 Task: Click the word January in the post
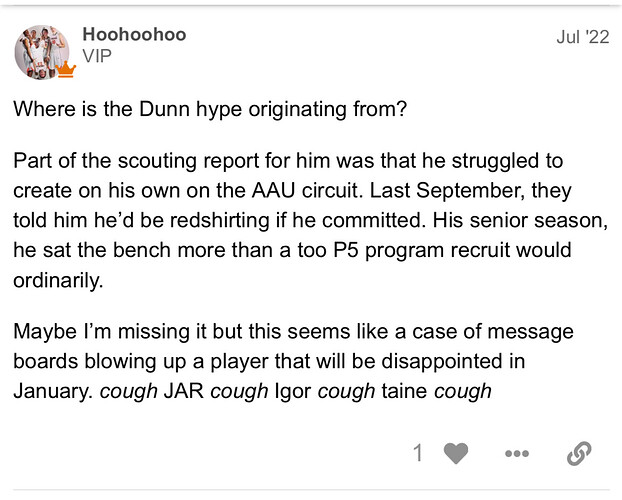(52, 390)
